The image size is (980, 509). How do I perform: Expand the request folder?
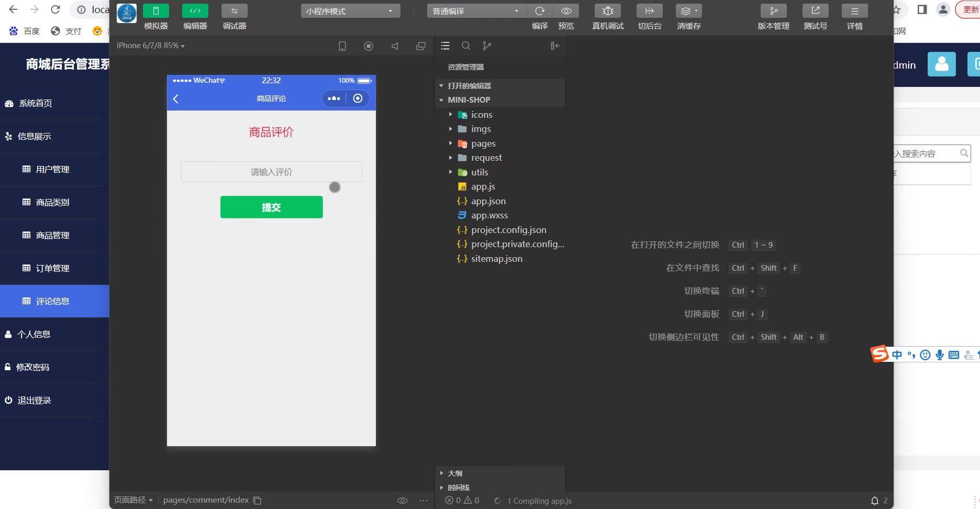click(500, 158)
